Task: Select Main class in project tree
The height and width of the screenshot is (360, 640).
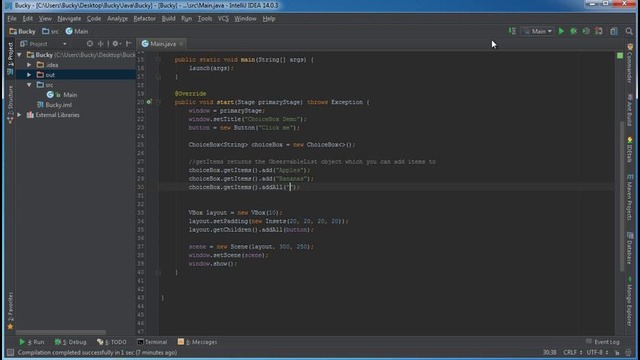Action: (70, 95)
